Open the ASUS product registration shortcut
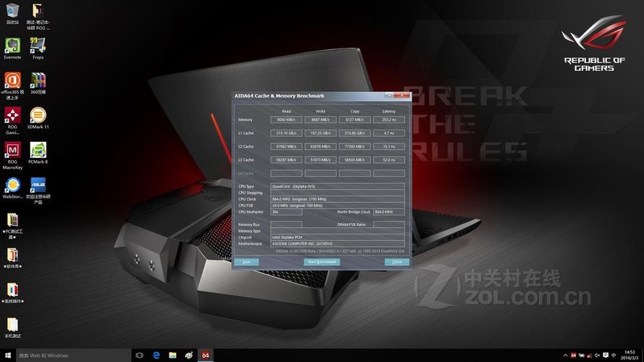Image resolution: width=644 pixels, height=362 pixels. (x=38, y=190)
